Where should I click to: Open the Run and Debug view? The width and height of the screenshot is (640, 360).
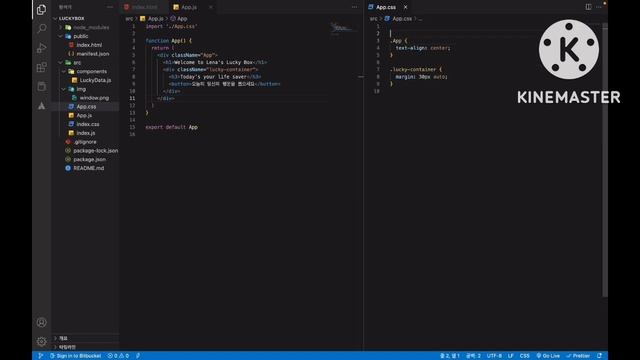click(41, 48)
